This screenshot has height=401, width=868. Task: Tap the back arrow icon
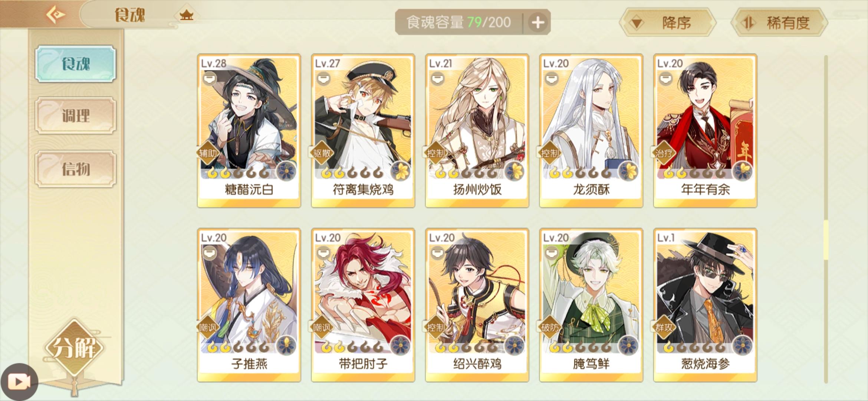point(56,15)
